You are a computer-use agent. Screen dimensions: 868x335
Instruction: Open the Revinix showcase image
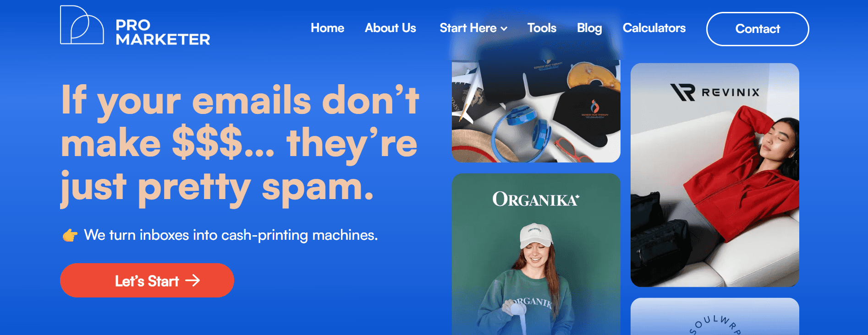click(x=715, y=175)
